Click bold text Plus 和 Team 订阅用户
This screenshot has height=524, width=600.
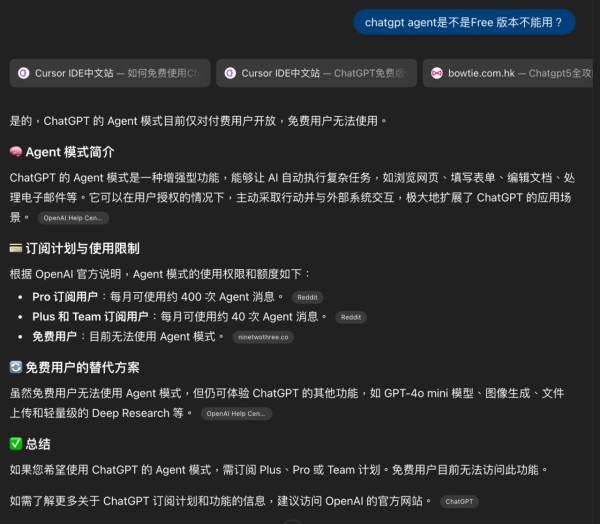[90, 317]
